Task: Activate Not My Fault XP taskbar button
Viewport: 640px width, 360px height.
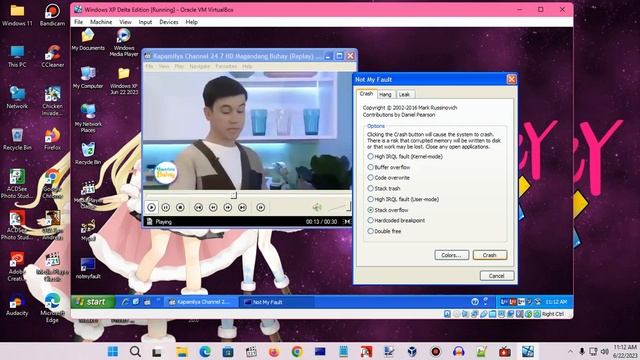Action: pos(276,302)
